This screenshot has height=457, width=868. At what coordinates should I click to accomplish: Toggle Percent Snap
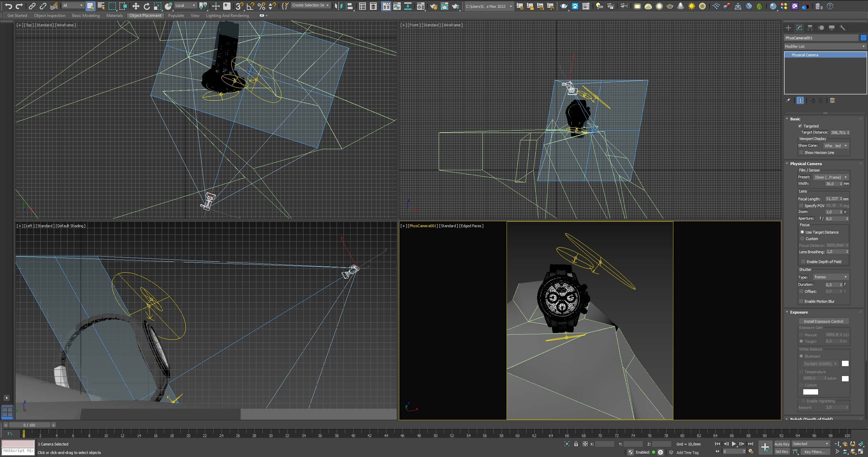pos(261,6)
